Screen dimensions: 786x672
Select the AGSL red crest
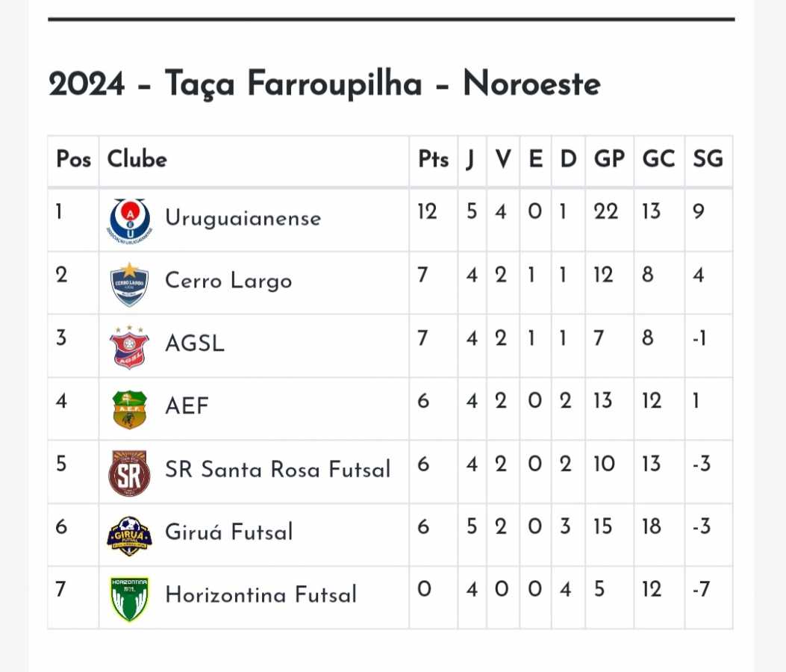[x=129, y=347]
